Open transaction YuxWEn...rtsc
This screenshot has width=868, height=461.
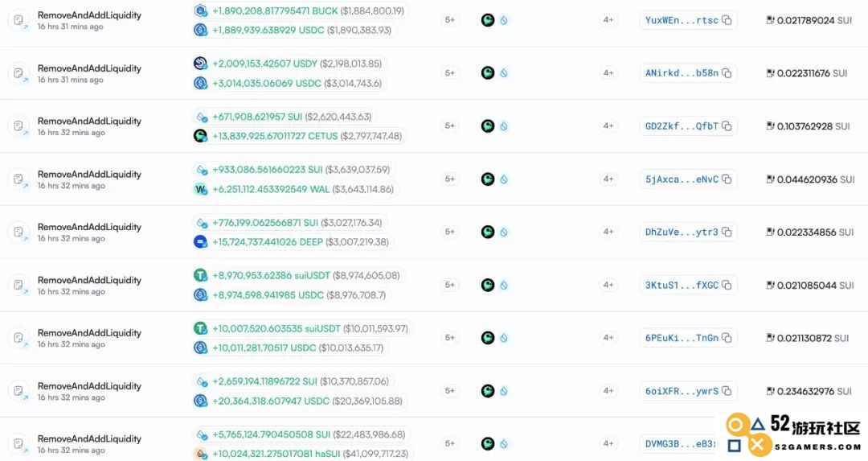click(x=682, y=20)
